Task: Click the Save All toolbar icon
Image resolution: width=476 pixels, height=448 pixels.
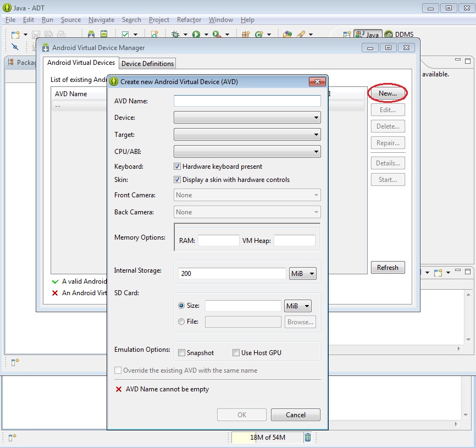Action: [48, 34]
